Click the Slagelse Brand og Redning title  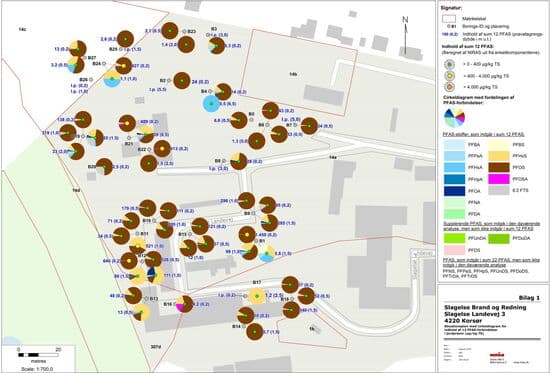(485, 307)
